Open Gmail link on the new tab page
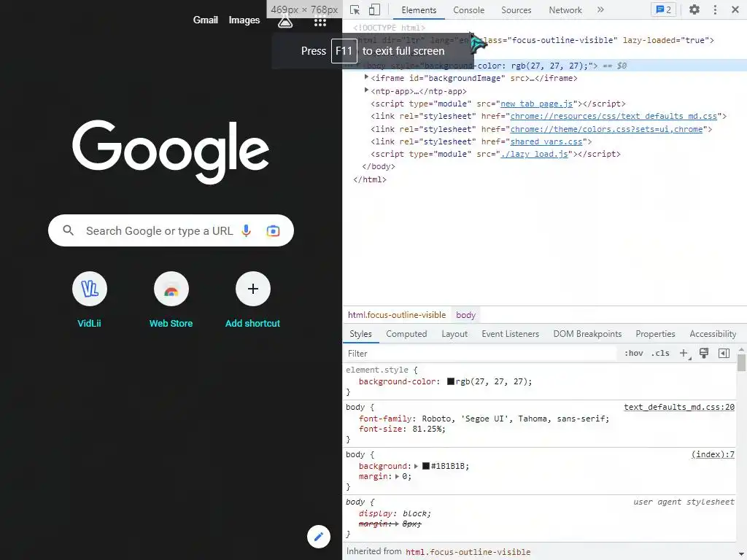The width and height of the screenshot is (747, 560). coord(205,20)
